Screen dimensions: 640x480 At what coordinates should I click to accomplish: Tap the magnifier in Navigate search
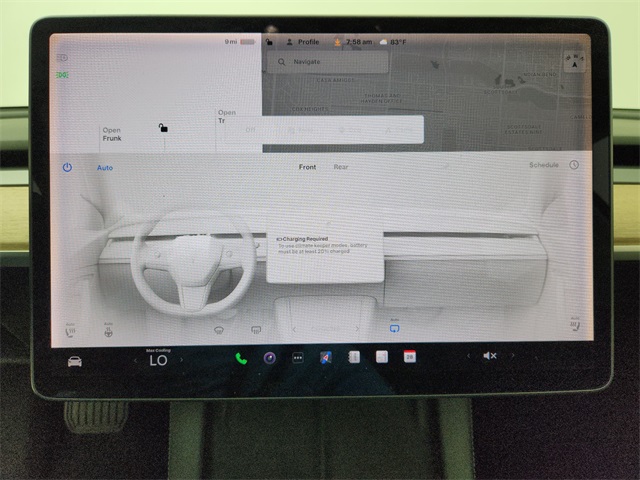coord(281,62)
